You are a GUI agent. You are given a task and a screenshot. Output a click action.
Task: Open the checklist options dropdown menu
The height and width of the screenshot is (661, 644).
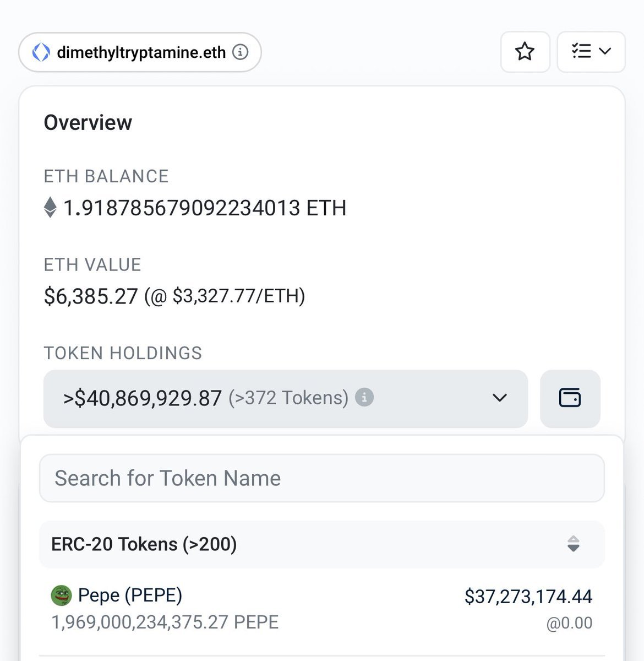click(x=591, y=52)
